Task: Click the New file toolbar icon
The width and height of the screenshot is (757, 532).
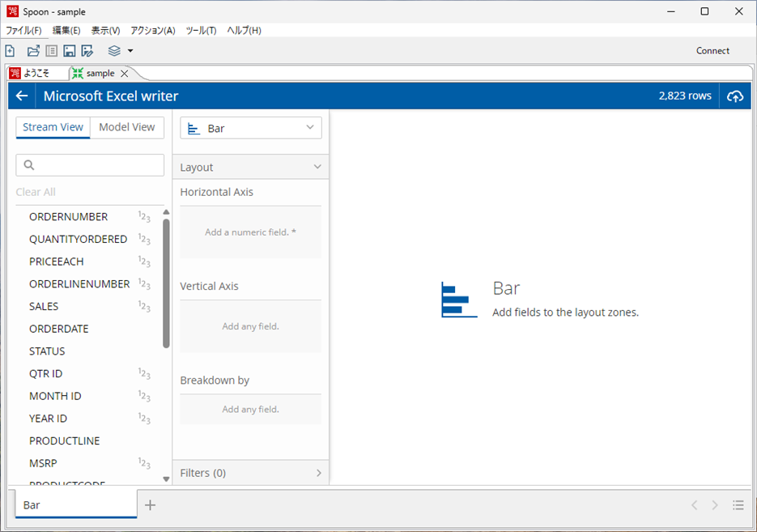Action: click(x=11, y=51)
